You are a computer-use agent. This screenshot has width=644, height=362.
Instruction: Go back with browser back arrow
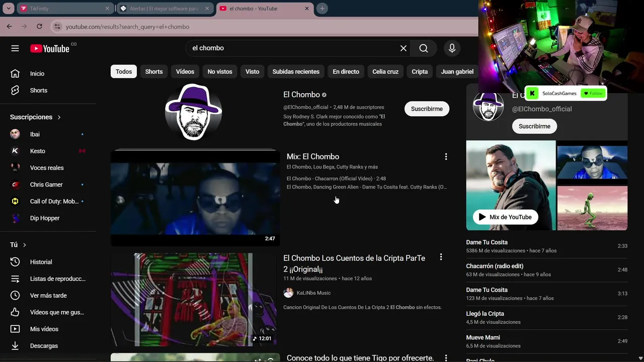[x=9, y=27]
